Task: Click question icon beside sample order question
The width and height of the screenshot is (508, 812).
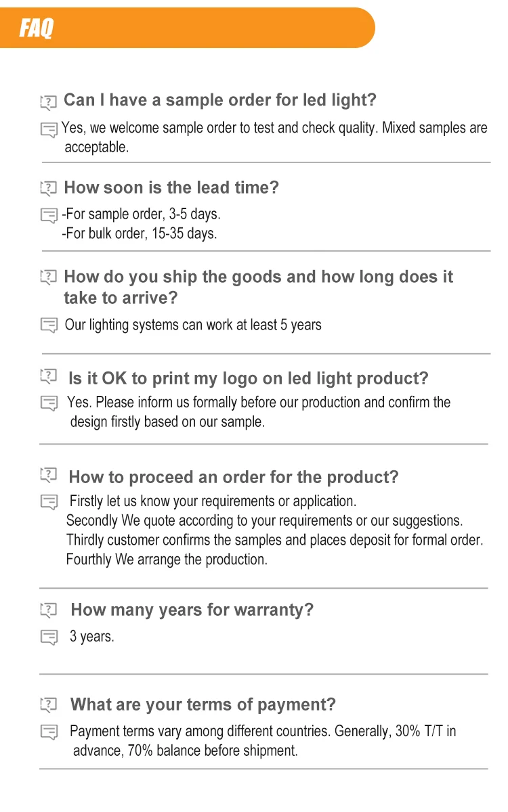Action: coord(48,103)
